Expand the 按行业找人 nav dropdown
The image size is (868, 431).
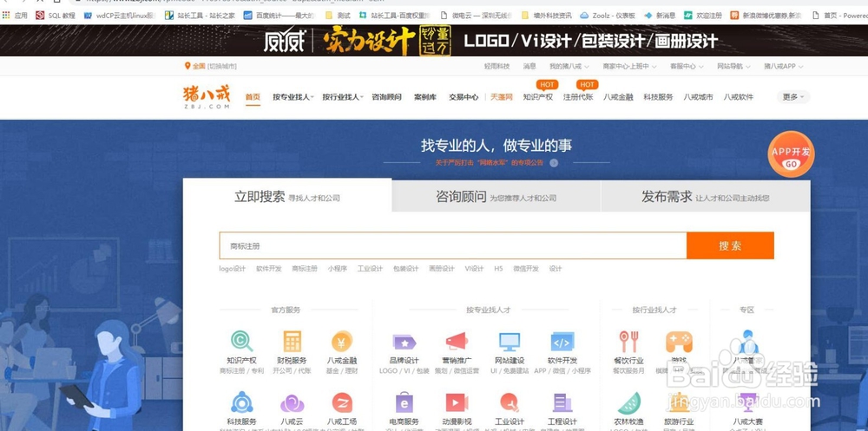pyautogui.click(x=343, y=97)
